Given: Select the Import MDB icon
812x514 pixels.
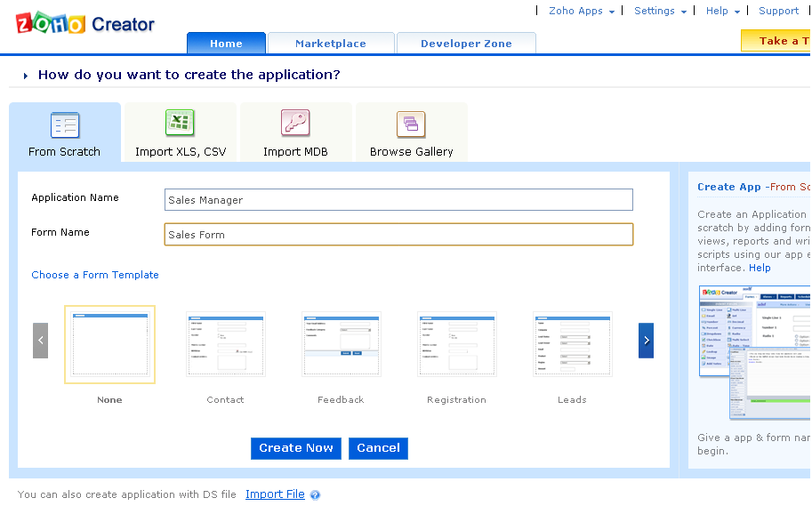Looking at the screenshot, I should click(295, 124).
